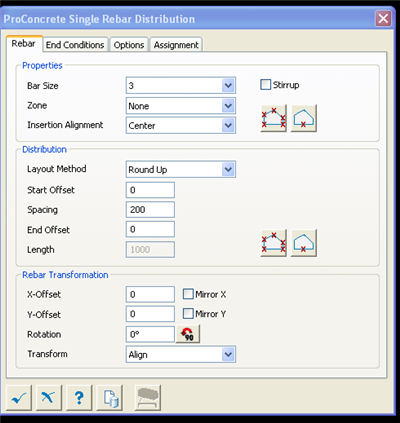Image resolution: width=400 pixels, height=423 pixels.
Task: Toggle the Mirror X checkbox
Action: point(188,294)
